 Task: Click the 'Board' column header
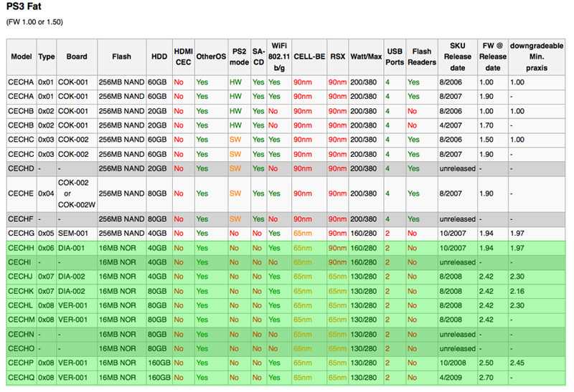tap(77, 57)
